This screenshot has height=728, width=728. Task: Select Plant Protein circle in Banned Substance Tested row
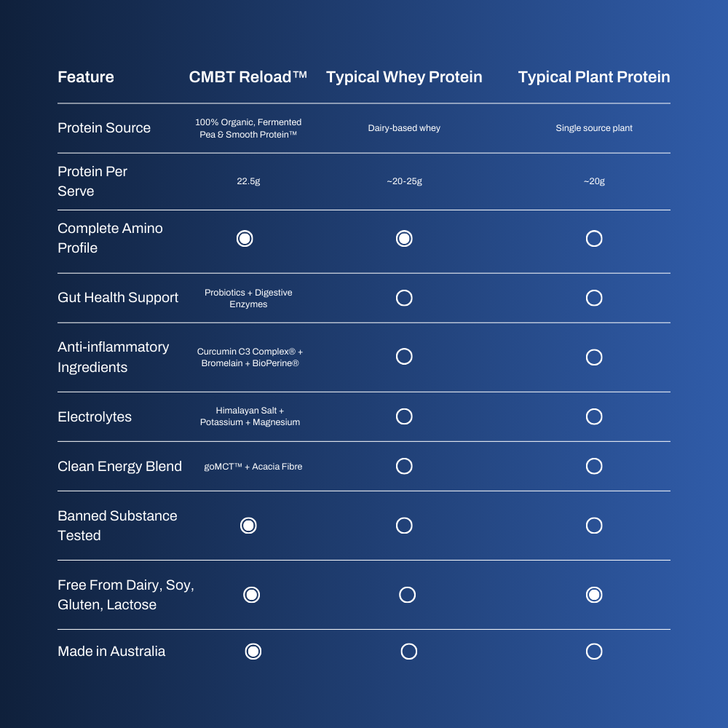click(x=594, y=526)
